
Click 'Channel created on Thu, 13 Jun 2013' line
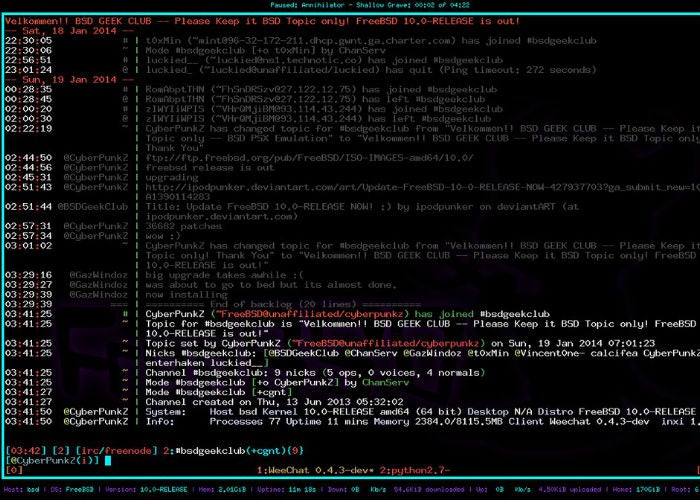[x=275, y=402]
